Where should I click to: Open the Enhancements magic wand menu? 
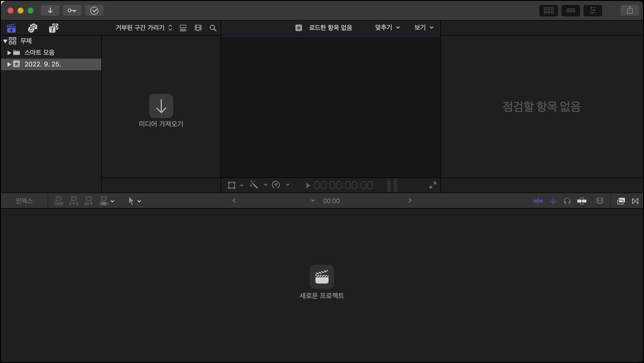tap(253, 185)
